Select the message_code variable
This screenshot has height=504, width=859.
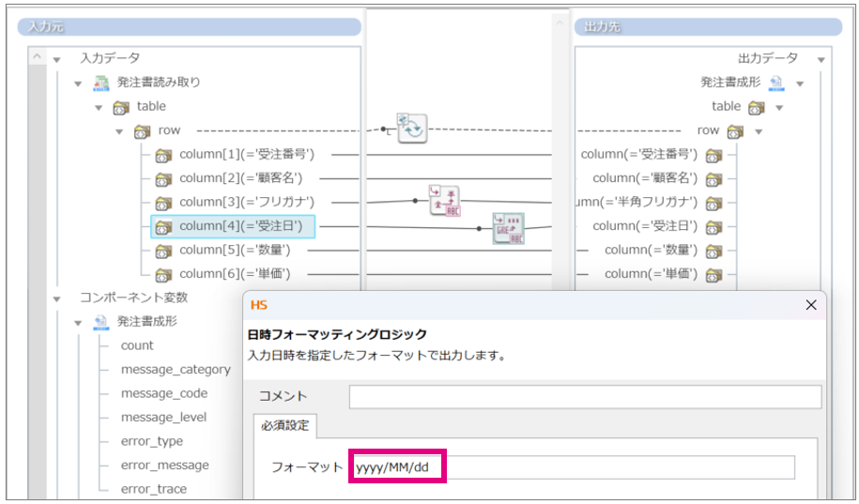point(164,393)
